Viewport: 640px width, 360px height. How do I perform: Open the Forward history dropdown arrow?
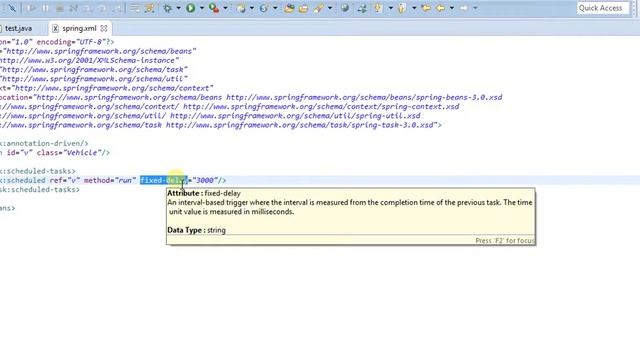click(x=475, y=8)
